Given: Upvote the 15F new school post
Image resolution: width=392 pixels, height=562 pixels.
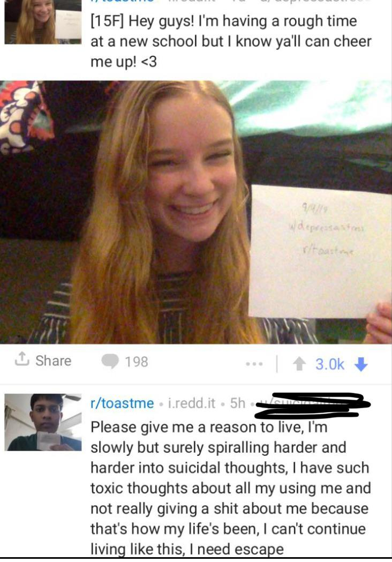Looking at the screenshot, I should click(x=299, y=364).
